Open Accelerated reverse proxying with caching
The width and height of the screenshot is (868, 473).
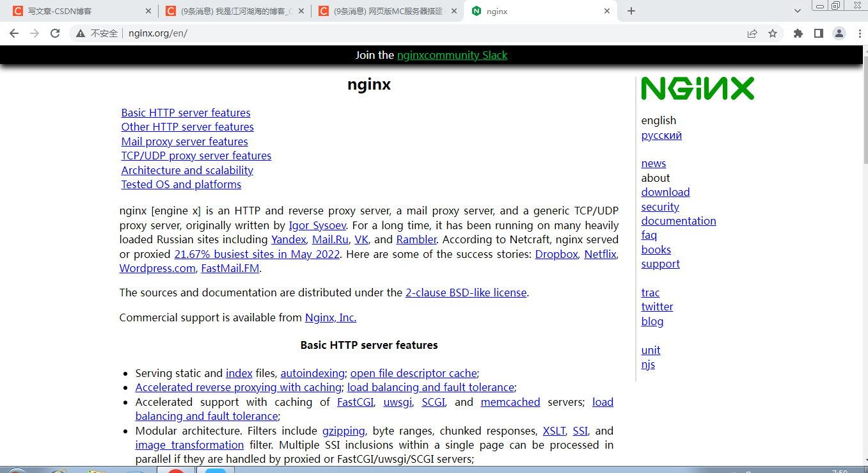(x=239, y=387)
